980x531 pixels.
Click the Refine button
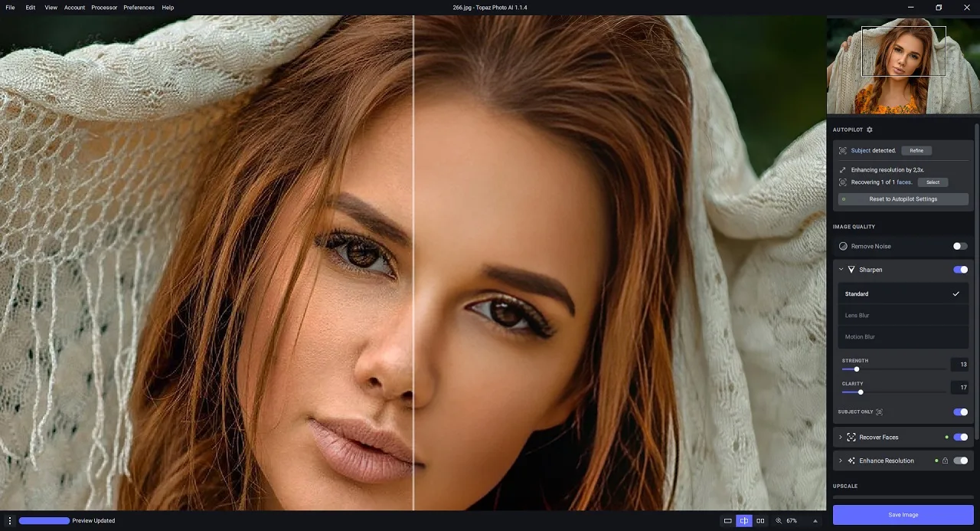point(916,151)
